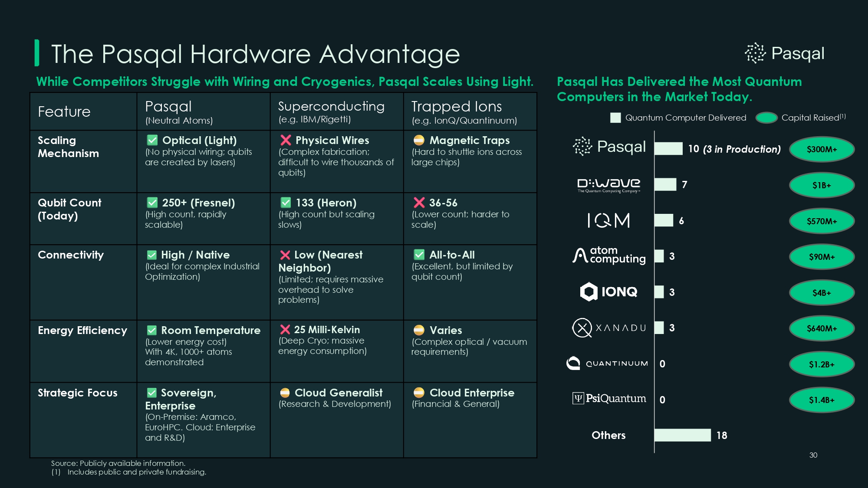Click the $300M+ capital raised pill
The image size is (868, 488).
(822, 149)
